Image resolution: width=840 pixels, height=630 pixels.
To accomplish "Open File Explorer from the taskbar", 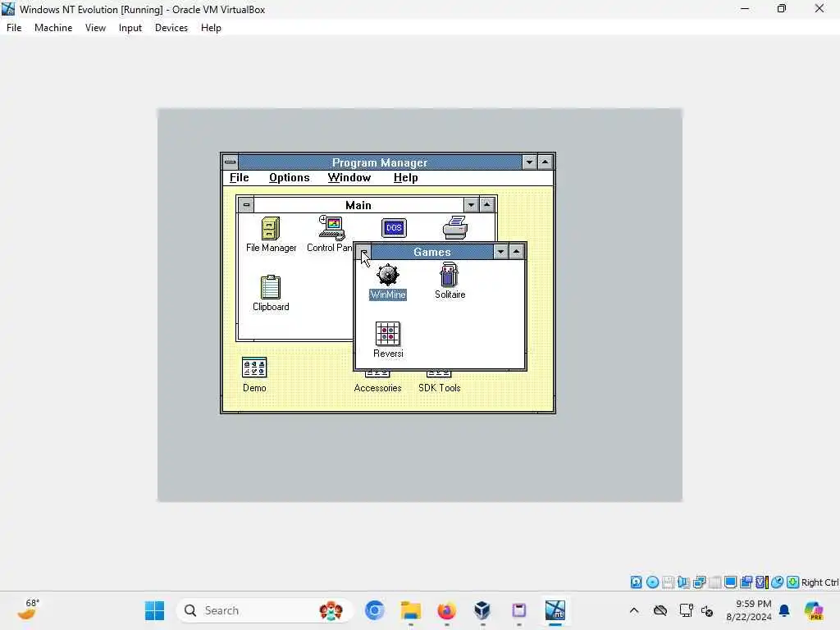I will pos(411,610).
